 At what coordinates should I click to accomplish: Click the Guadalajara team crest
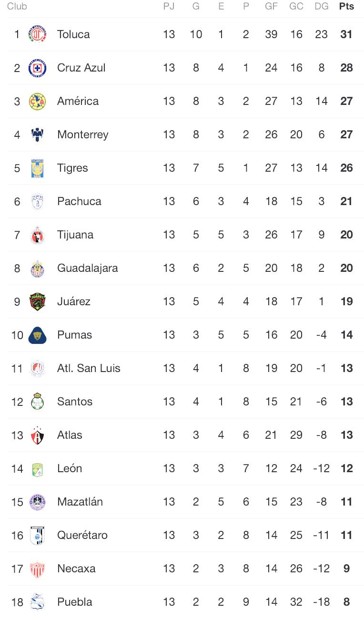point(37,268)
